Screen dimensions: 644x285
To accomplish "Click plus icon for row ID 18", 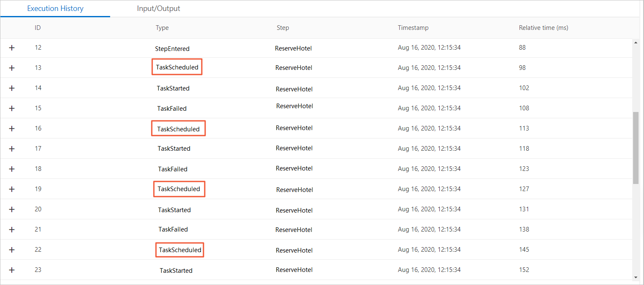I will click(12, 169).
